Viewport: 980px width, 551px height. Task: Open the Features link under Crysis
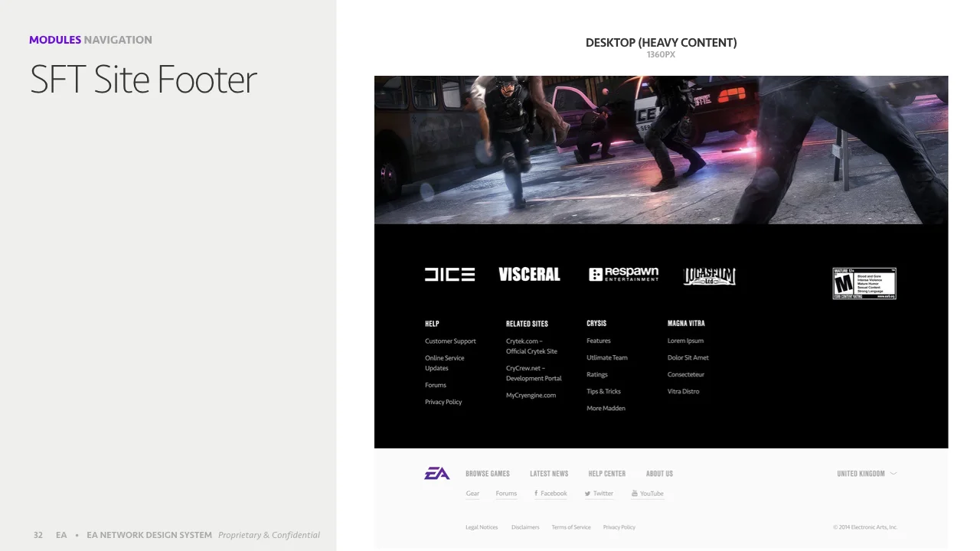(x=599, y=341)
